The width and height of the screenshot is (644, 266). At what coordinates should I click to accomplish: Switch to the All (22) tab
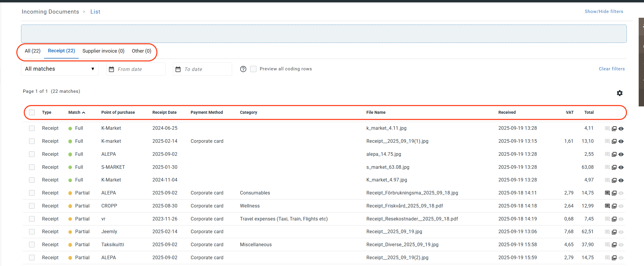33,51
